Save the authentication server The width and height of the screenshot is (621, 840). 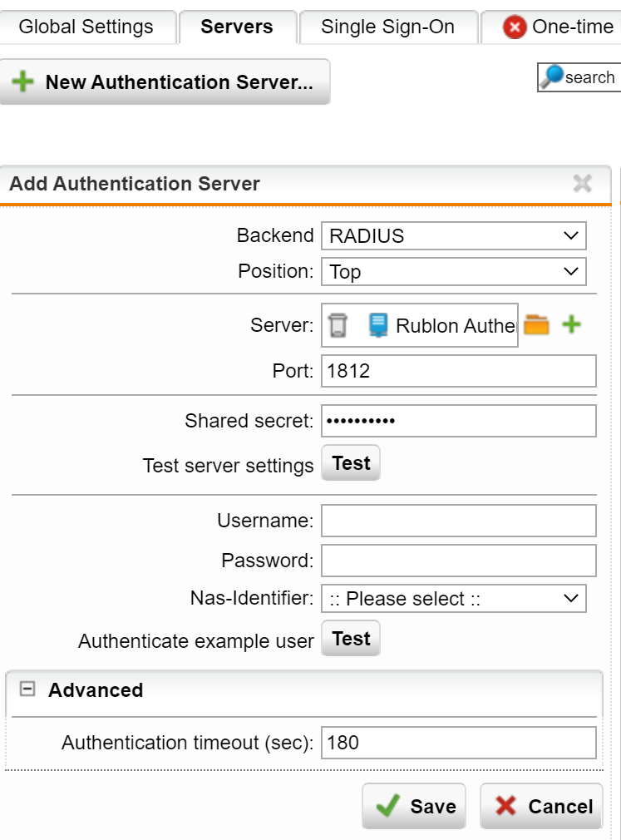click(x=414, y=806)
